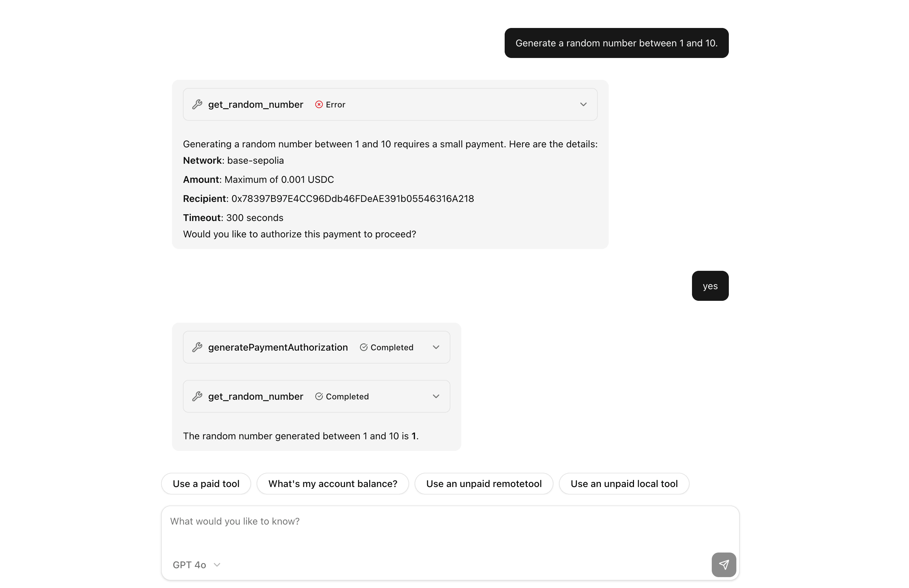Click the red Error icon next to get_random_number
Viewport: 909px width, 588px height.
(319, 104)
